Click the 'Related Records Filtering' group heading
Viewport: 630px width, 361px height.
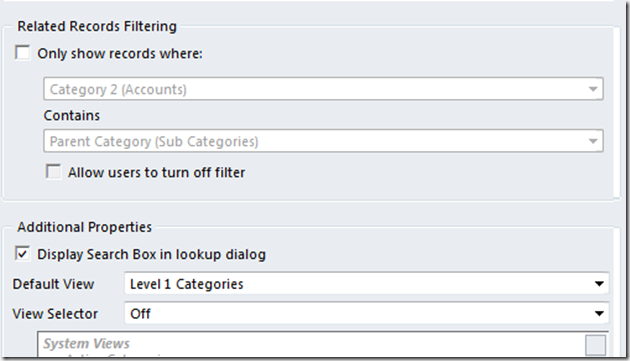tap(97, 26)
